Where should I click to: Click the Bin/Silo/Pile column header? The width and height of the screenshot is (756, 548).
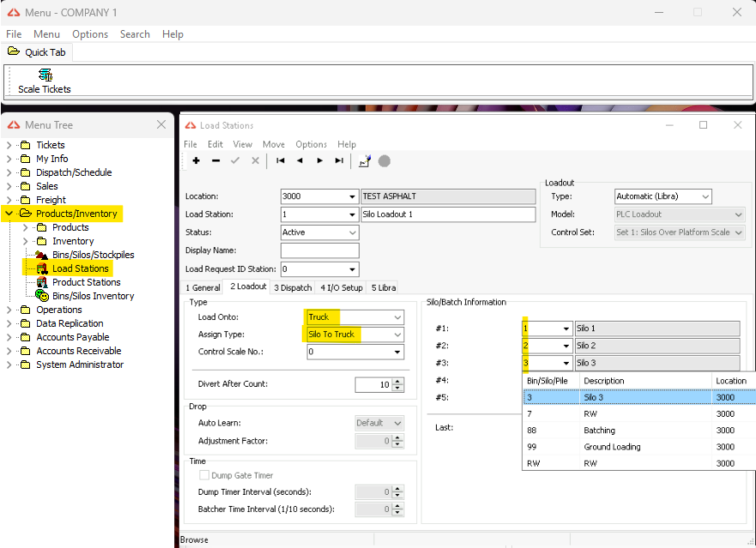click(x=551, y=381)
